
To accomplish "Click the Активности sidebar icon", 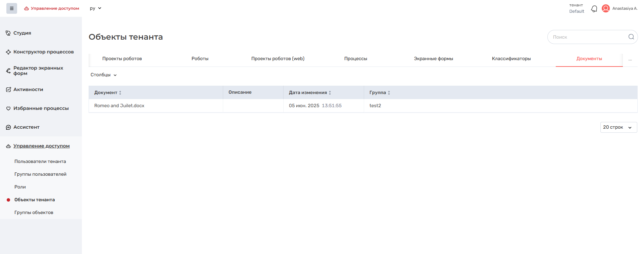I will tap(8, 90).
